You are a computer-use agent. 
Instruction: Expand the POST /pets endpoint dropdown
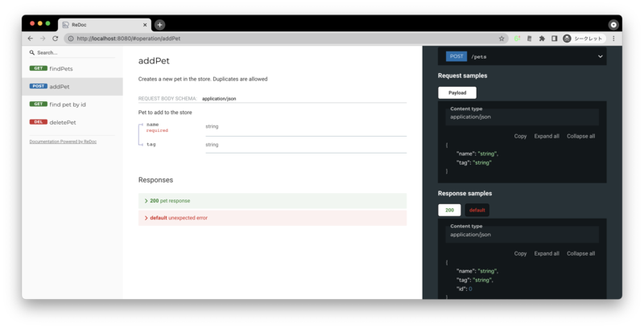click(522, 56)
